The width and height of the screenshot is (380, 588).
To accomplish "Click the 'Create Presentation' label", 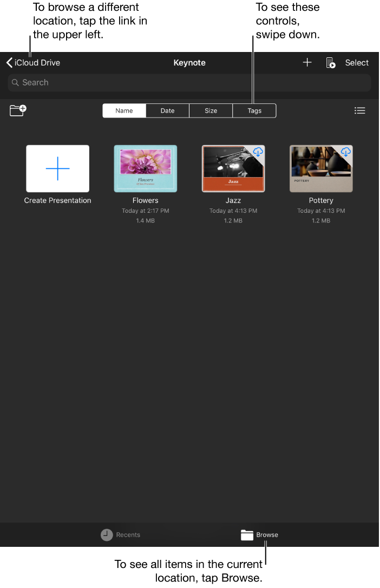I will [58, 200].
